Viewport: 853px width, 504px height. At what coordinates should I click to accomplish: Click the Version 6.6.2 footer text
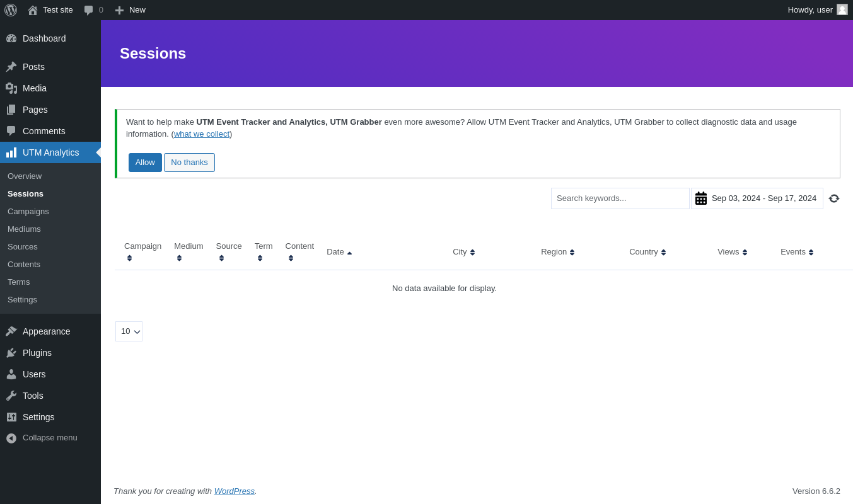[x=816, y=491]
